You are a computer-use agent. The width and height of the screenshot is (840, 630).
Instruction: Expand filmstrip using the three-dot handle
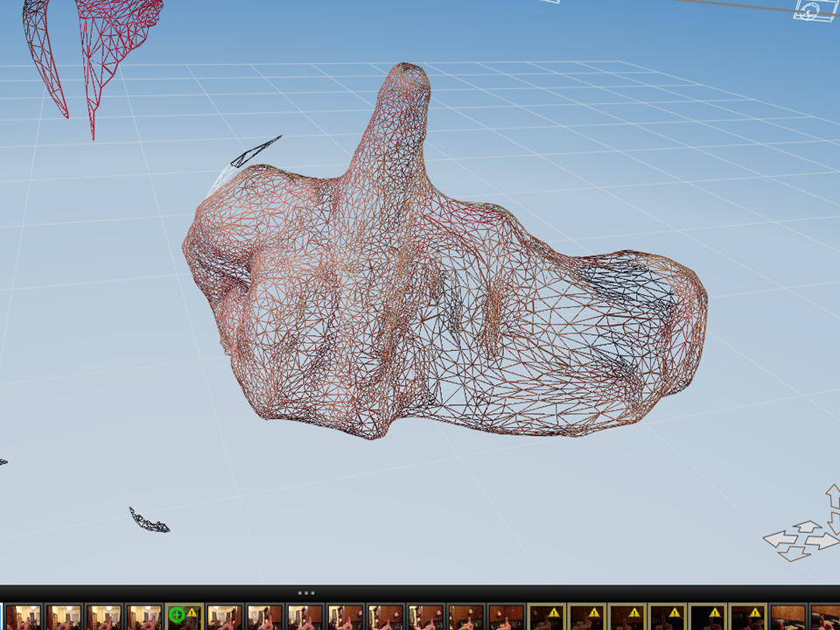(306, 592)
